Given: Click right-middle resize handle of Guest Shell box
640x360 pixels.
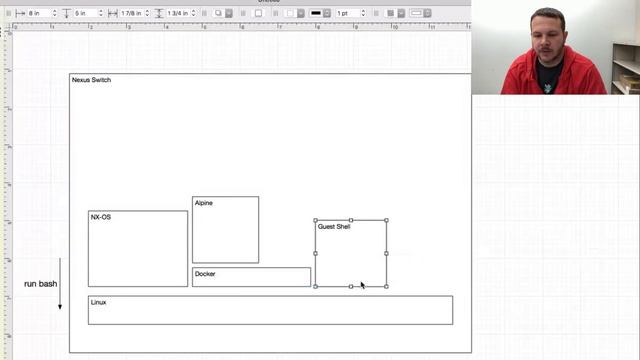Looking at the screenshot, I should (386, 253).
